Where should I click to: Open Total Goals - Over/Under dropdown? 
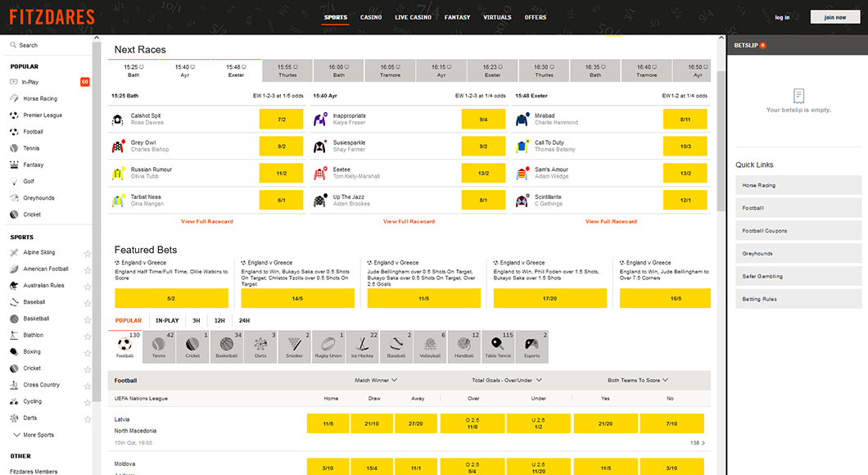(507, 380)
